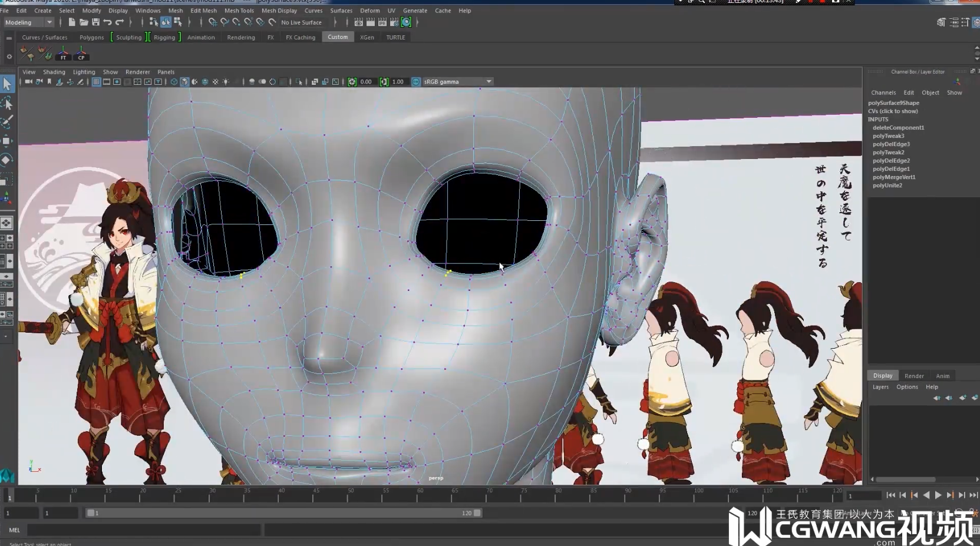The width and height of the screenshot is (980, 546).
Task: Click viewport Select Camera icon
Action: click(x=28, y=82)
